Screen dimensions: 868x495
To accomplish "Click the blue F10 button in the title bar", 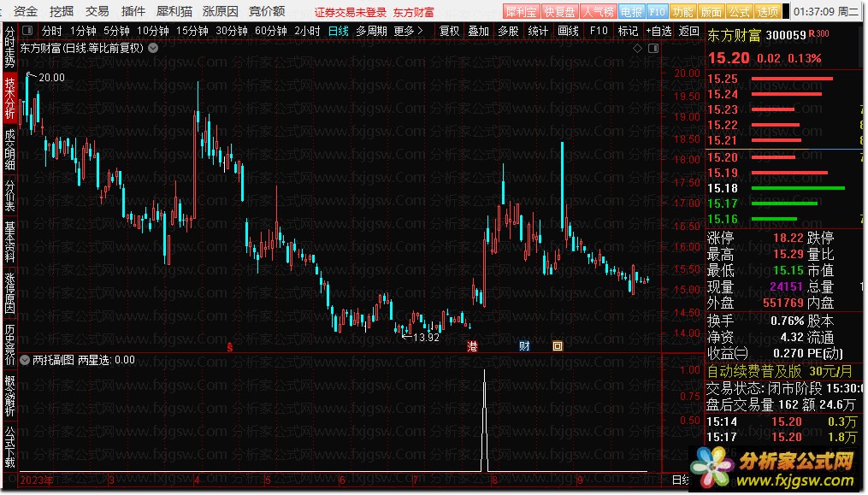I will click(x=657, y=12).
